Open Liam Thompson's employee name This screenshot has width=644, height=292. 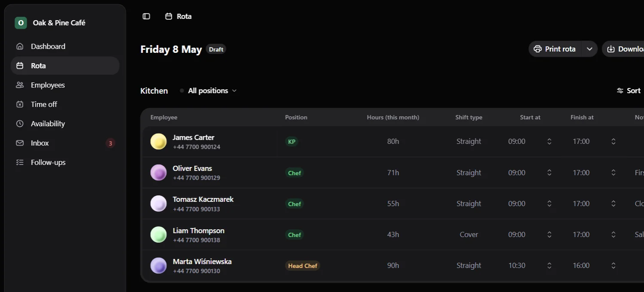198,231
